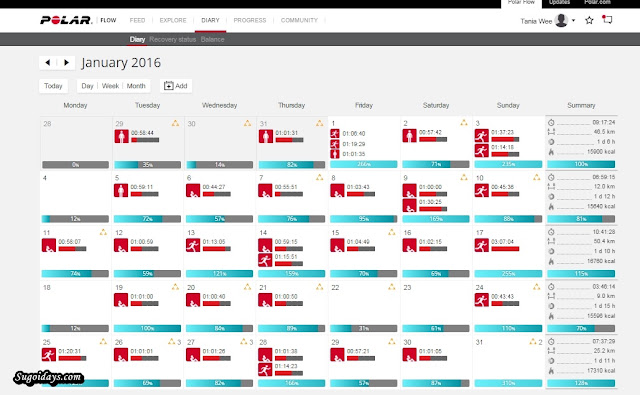Open Jan 28 running session 01:14:23
Image resolution: width=640 pixels, height=395 pixels.
pyautogui.click(x=265, y=369)
